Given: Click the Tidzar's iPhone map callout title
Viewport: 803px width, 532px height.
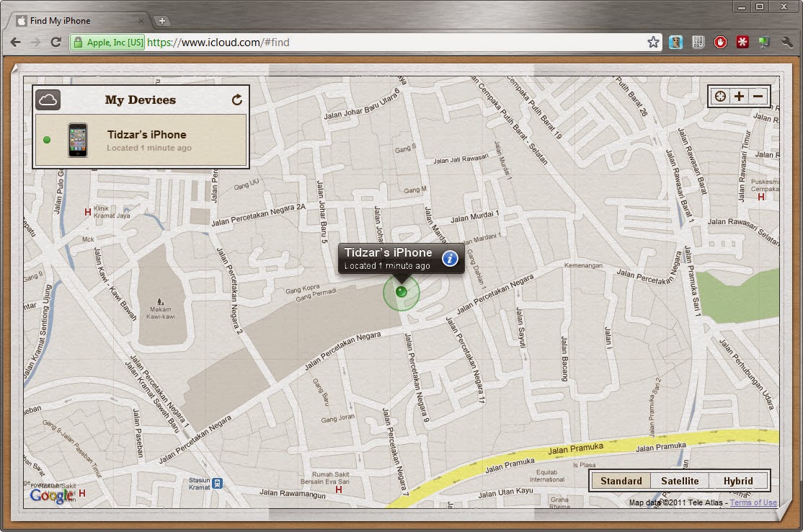Looking at the screenshot, I should point(389,252).
